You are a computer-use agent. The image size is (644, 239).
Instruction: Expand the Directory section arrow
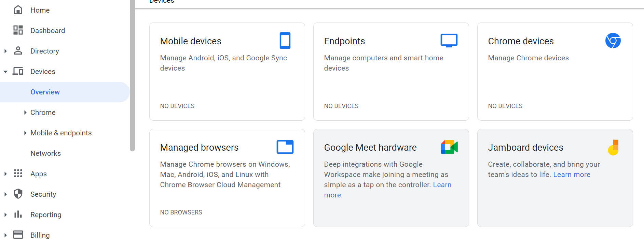click(x=5, y=51)
